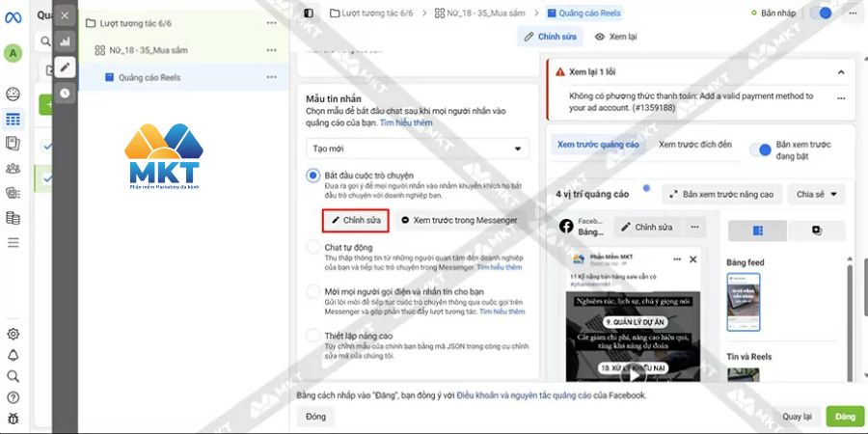This screenshot has width=868, height=434.
Task: Switch to the 'Xem trước đích đến' tab
Action: [694, 145]
